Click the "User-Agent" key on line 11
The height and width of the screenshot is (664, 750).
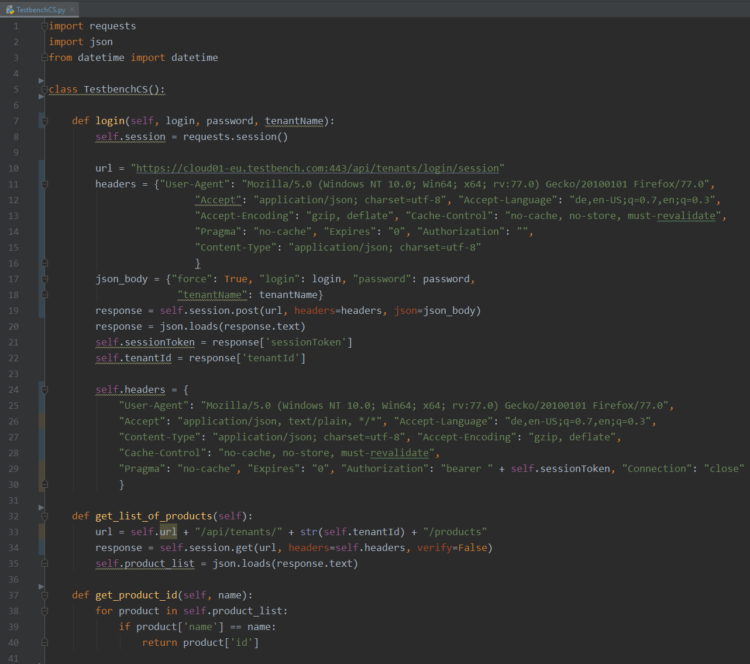pos(195,184)
